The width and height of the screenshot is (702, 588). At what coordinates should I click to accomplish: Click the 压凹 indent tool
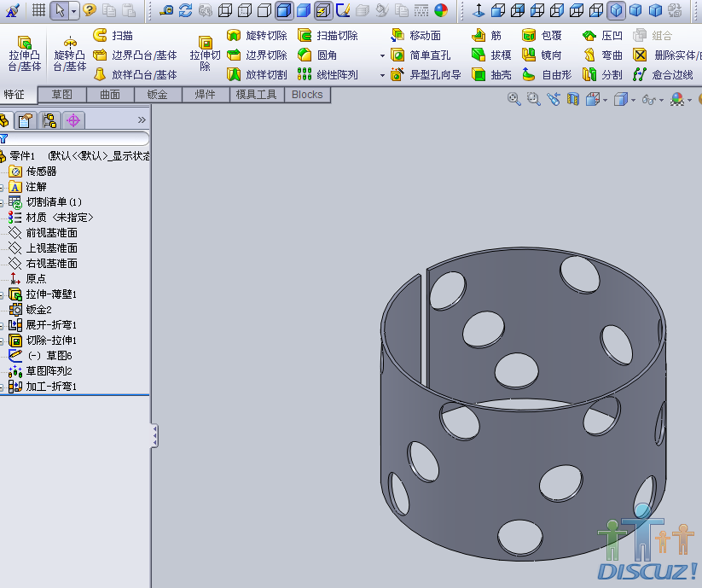(x=602, y=35)
